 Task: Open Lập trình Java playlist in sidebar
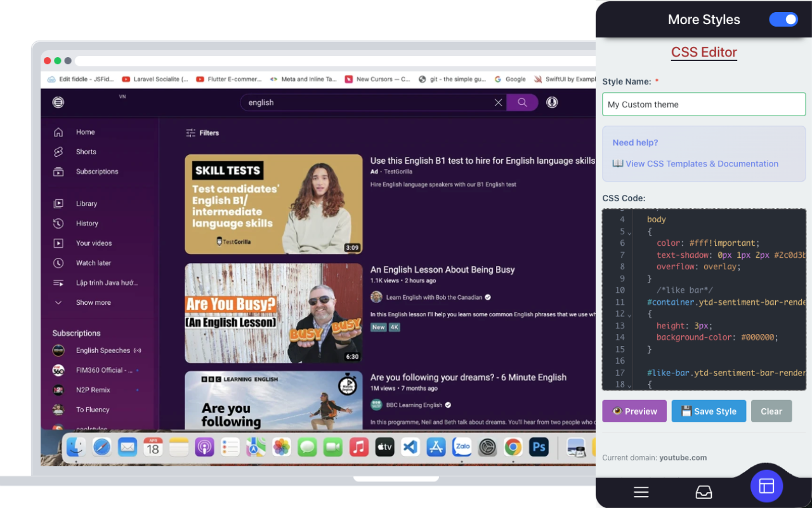[107, 283]
